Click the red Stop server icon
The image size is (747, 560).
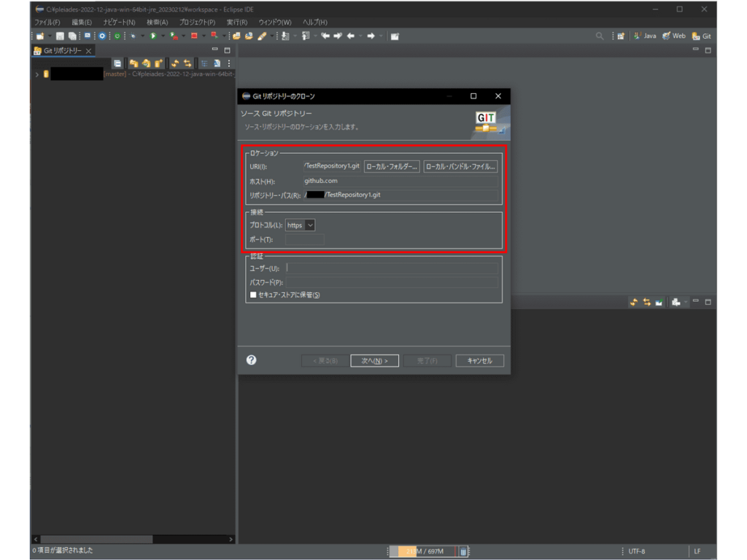(x=194, y=36)
